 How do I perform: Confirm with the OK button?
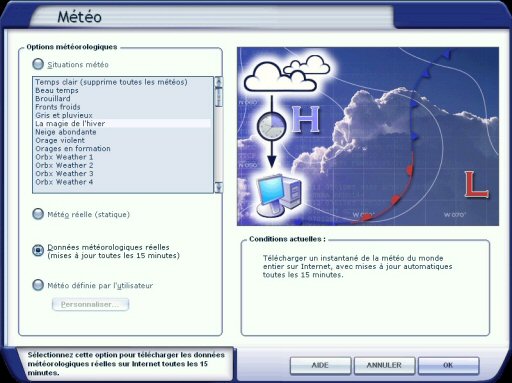448,365
